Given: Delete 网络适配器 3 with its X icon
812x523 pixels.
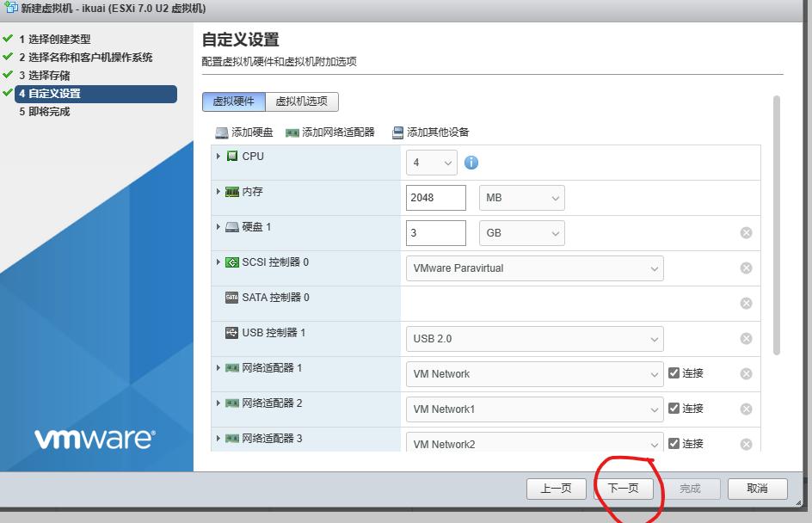Looking at the screenshot, I should pos(745,444).
